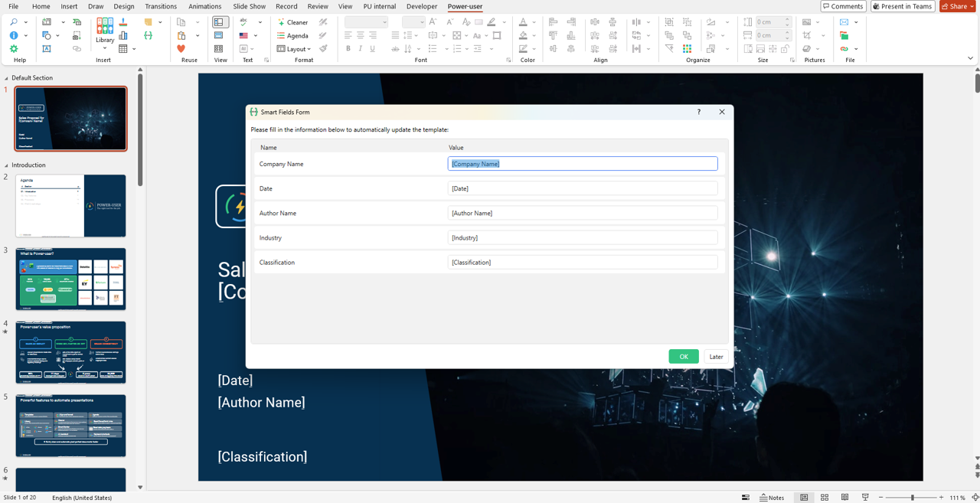
Task: Switch to Slide Sorter view in status bar
Action: (825, 498)
